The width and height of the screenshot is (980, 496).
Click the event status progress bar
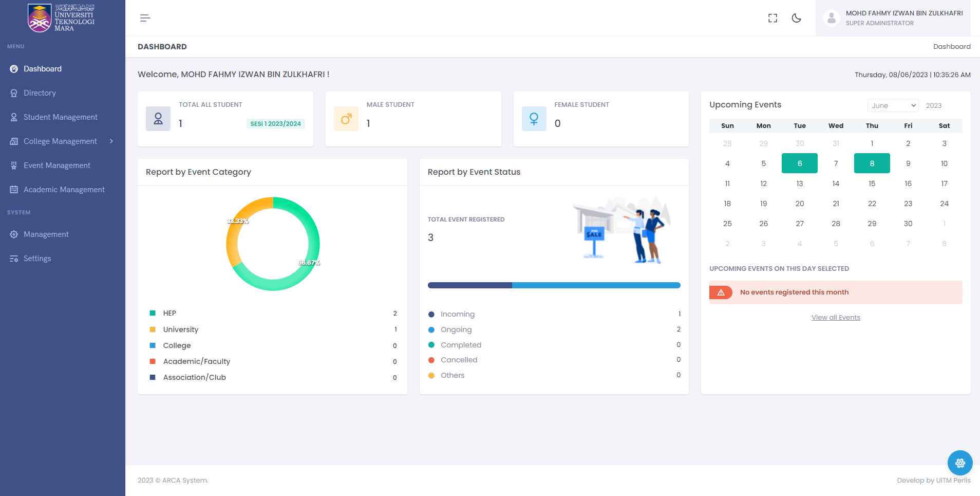tap(554, 285)
